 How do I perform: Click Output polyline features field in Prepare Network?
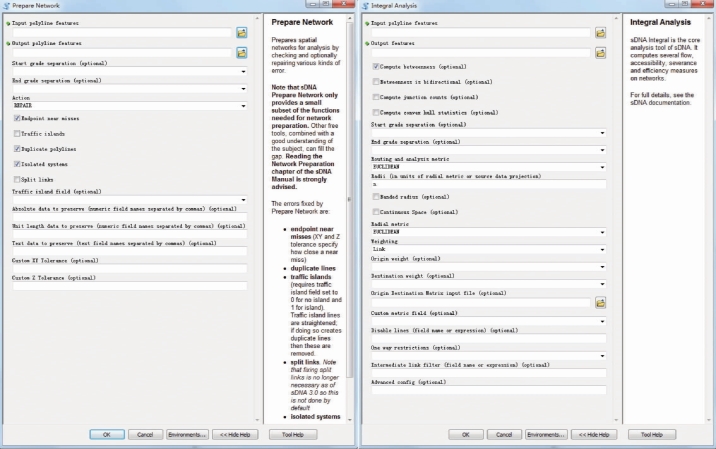point(122,53)
